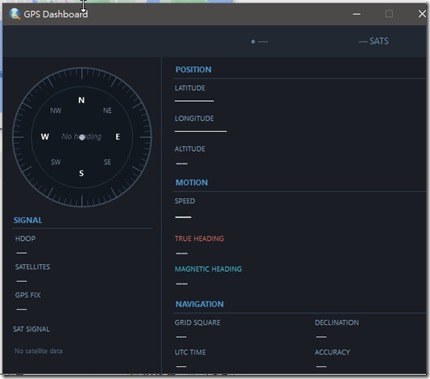This screenshot has width=430, height=379.
Task: Click the GRID SQUARE value
Action: point(181,337)
